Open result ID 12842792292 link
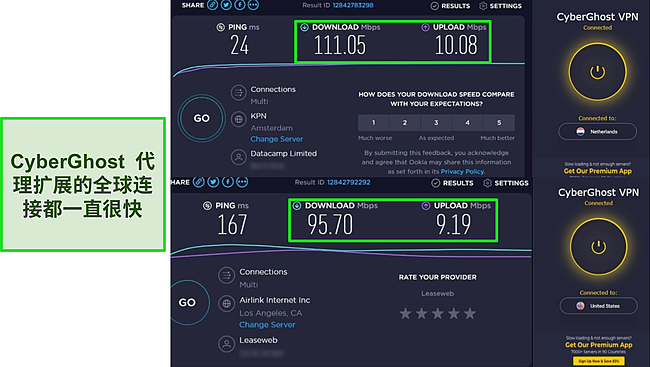The width and height of the screenshot is (650, 367). 349,182
